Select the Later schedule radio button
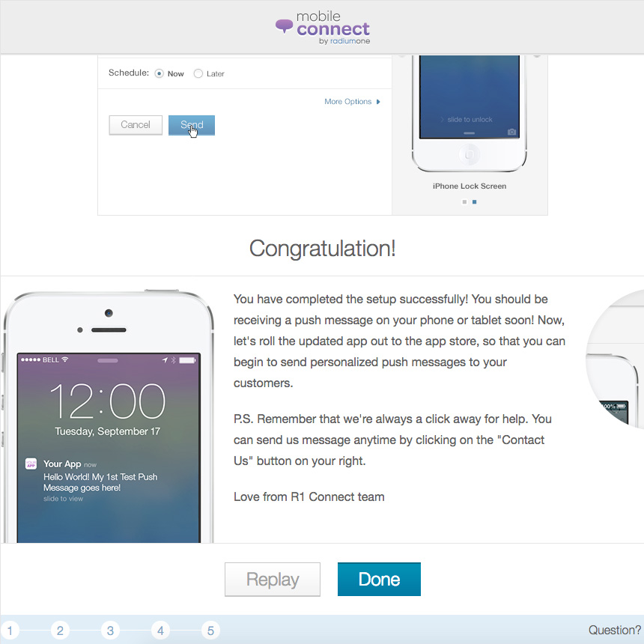644x644 pixels. pyautogui.click(x=198, y=73)
